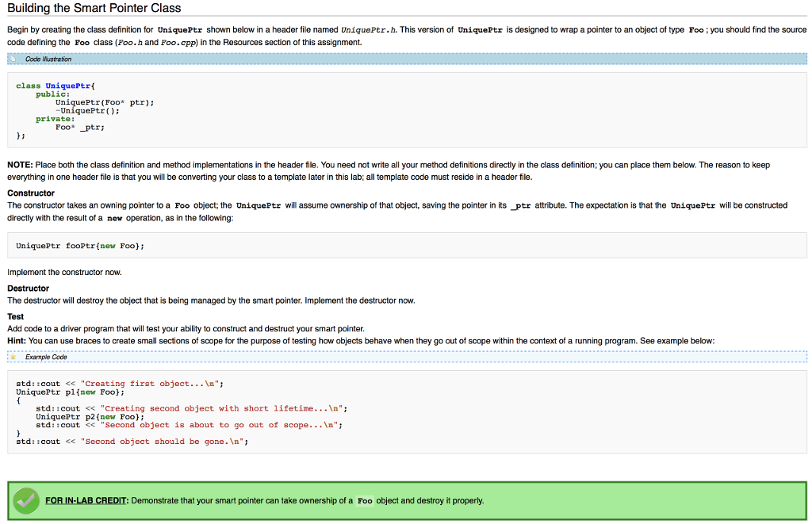Click the Foo code word in green credit box
This screenshot has width=812, height=524.
(x=365, y=501)
